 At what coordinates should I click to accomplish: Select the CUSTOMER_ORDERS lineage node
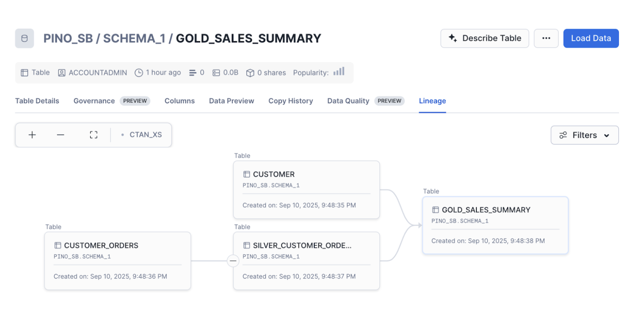(117, 261)
